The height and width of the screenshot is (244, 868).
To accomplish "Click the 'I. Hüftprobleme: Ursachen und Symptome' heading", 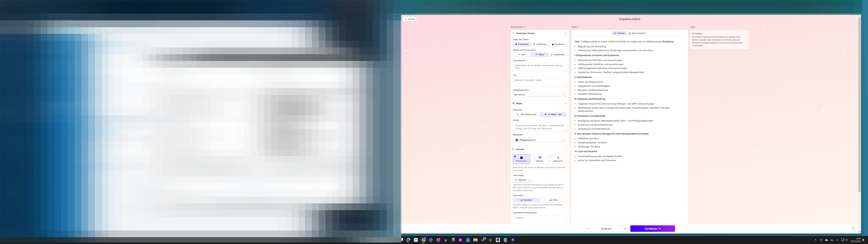I will (x=596, y=55).
